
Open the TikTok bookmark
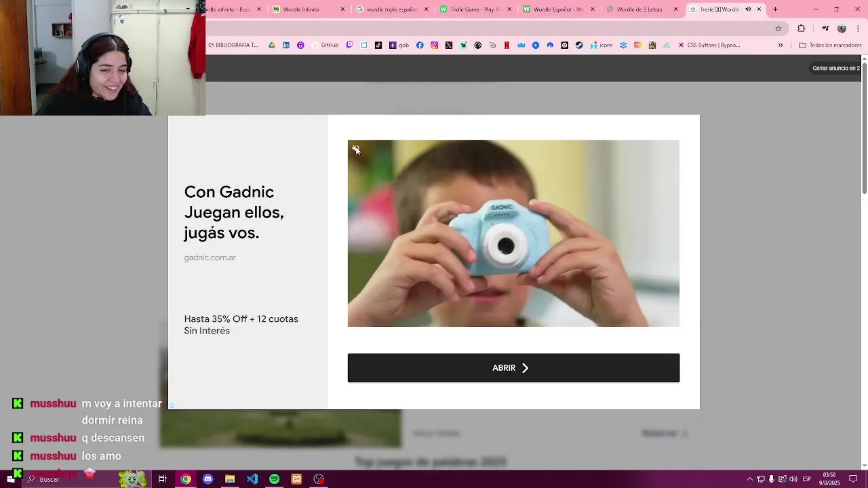pyautogui.click(x=378, y=45)
